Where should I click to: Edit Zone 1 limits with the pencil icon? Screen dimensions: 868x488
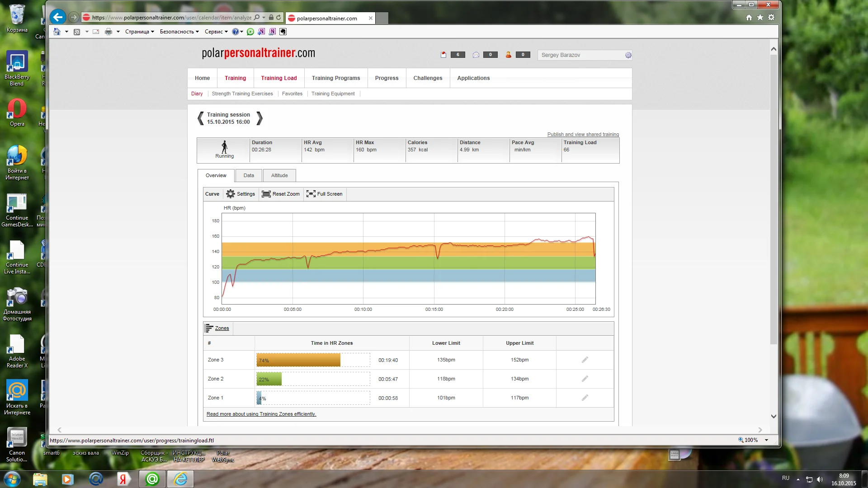[585, 398]
